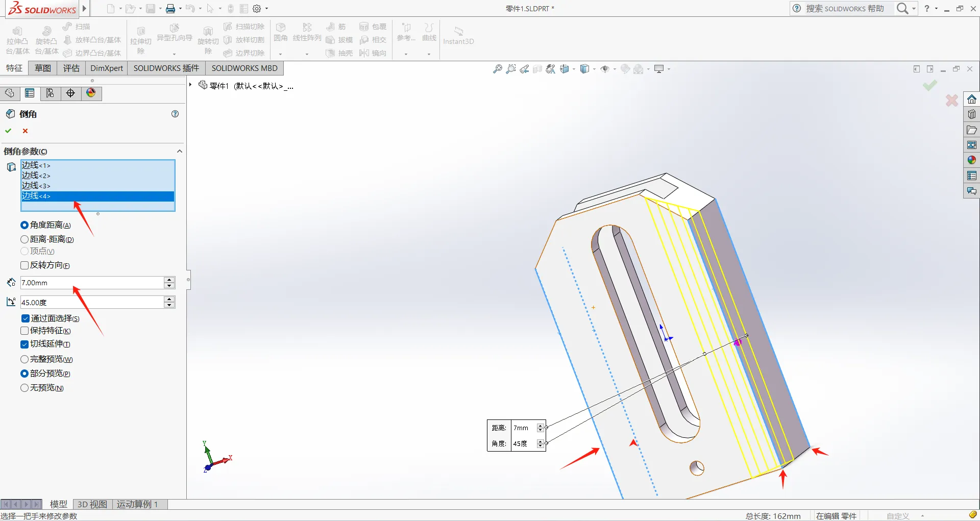Open the SOLIDWORKS Resources home icon
Viewport: 980px width, 521px height.
[x=971, y=99]
